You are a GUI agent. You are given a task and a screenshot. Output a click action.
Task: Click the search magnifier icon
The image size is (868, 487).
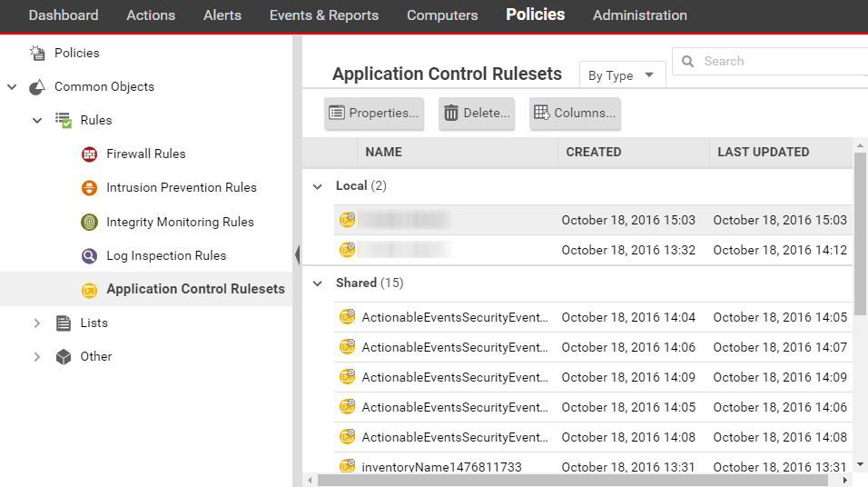click(x=688, y=62)
